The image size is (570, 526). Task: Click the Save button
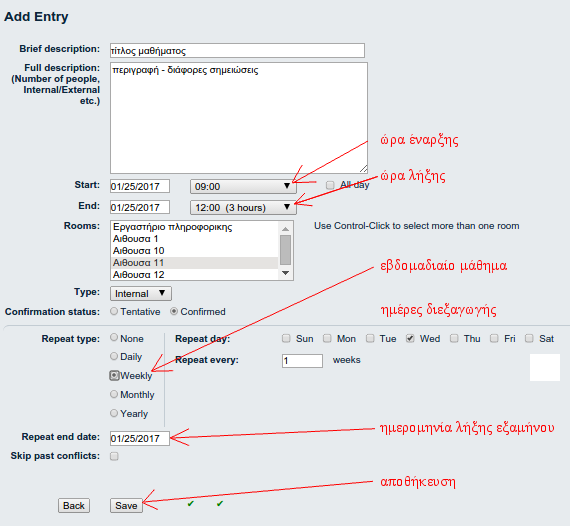coord(126,505)
